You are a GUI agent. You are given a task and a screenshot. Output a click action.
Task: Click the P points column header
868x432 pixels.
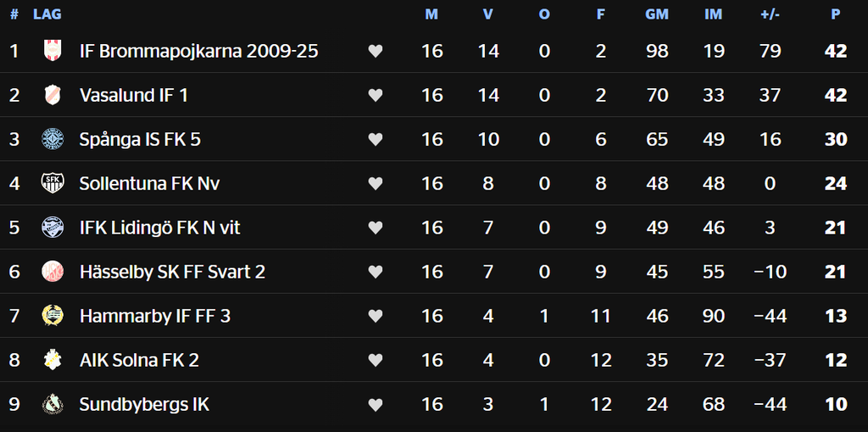pos(836,15)
